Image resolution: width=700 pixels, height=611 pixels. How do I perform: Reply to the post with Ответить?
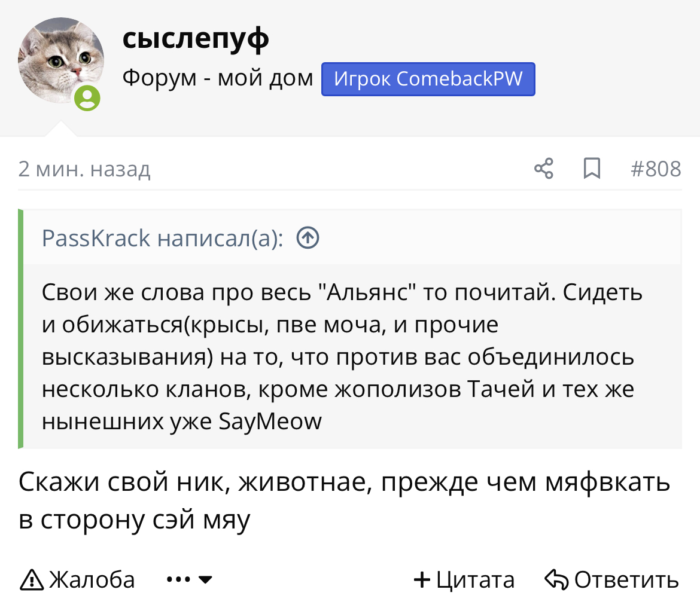click(x=626, y=580)
